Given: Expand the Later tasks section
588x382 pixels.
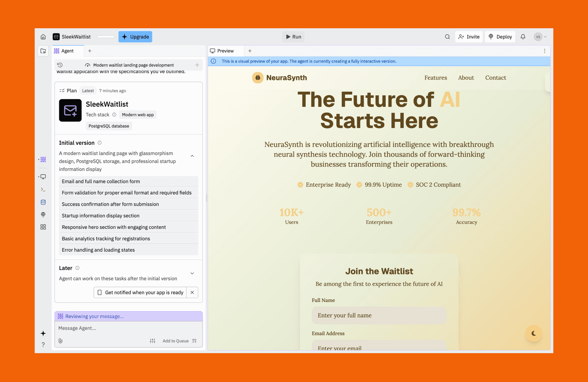Looking at the screenshot, I should point(192,273).
